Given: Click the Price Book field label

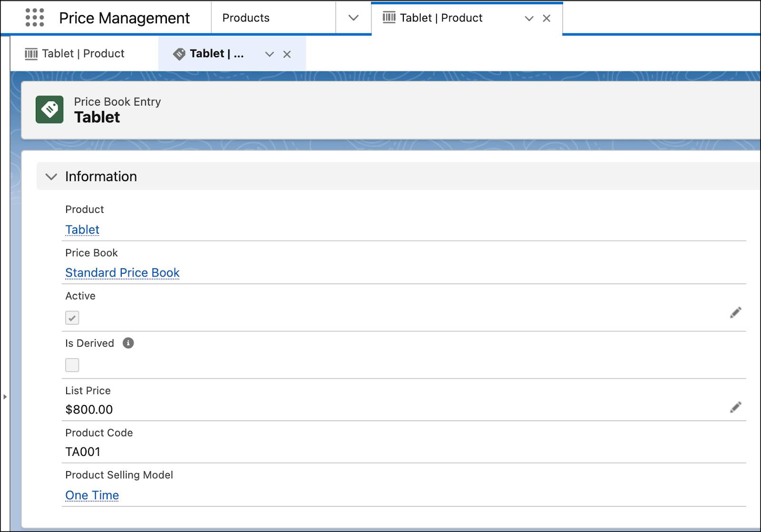Looking at the screenshot, I should click(x=91, y=252).
